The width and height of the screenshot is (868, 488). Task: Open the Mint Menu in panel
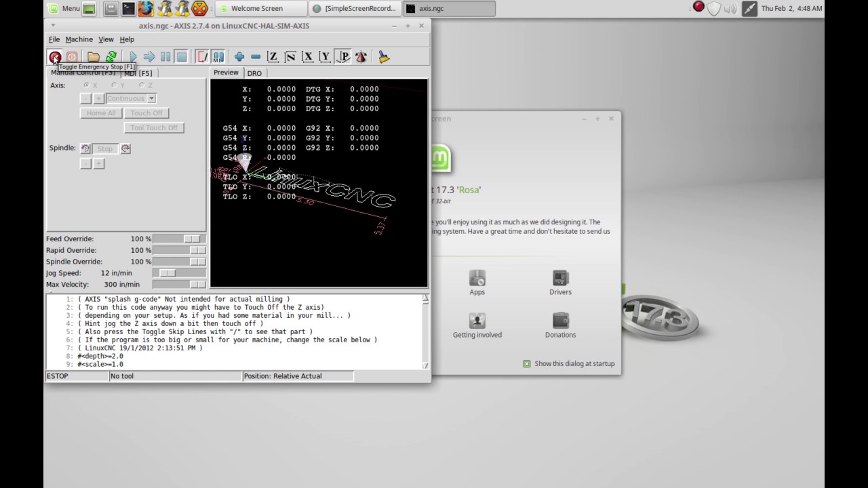pyautogui.click(x=64, y=8)
